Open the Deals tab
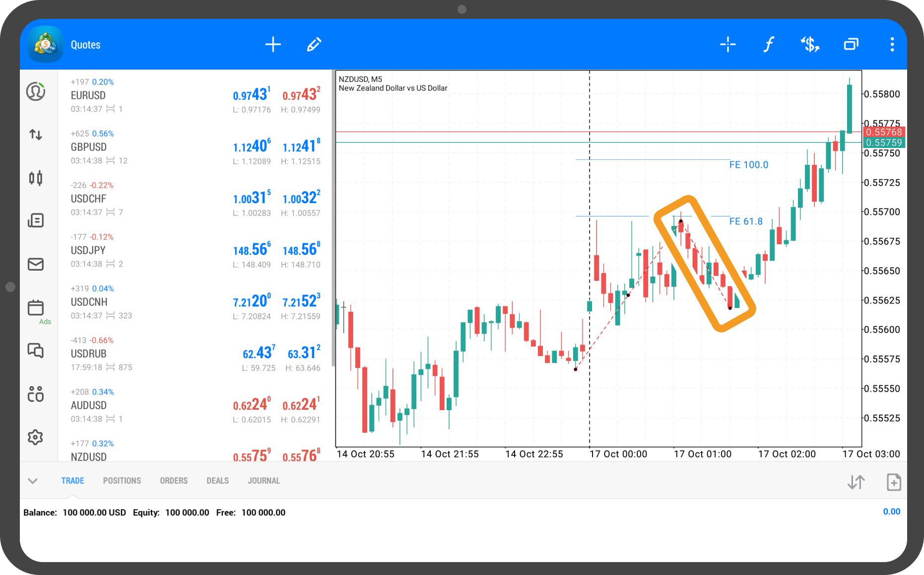 (x=217, y=481)
